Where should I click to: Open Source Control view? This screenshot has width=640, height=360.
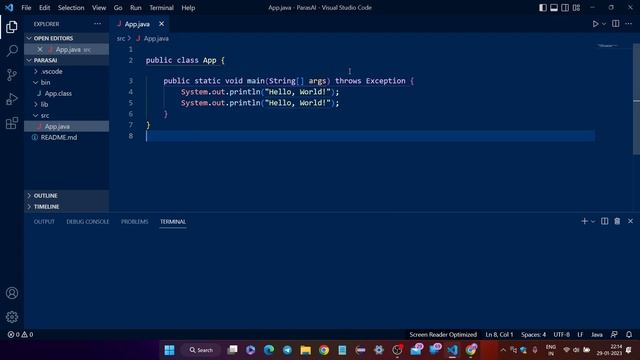click(x=12, y=75)
